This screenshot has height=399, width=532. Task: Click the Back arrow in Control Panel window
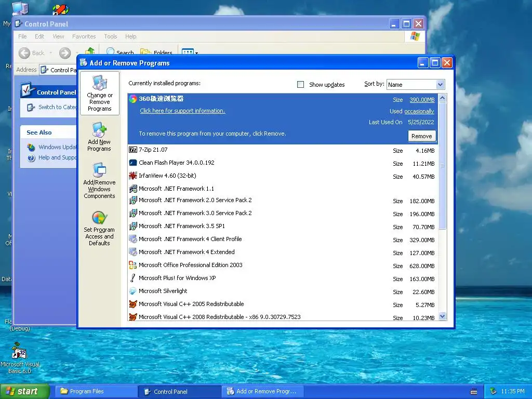click(x=24, y=53)
